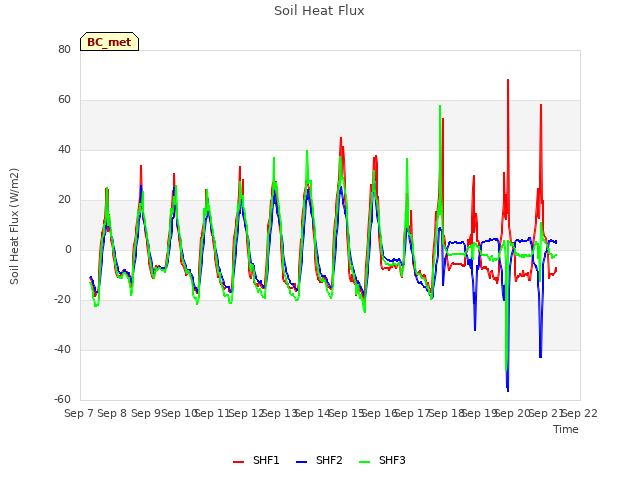The height and width of the screenshot is (480, 640).
Task: Click the BC_met annotation label
Action: 109,42
